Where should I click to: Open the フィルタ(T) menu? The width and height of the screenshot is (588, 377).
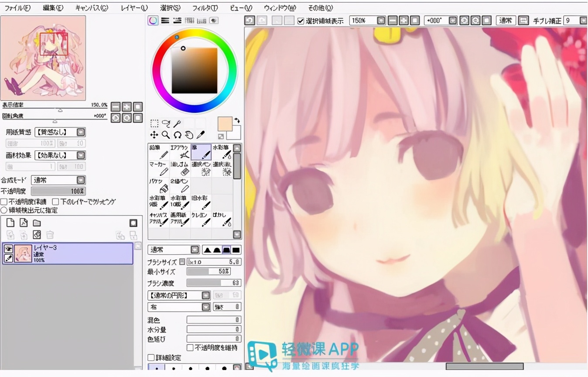click(205, 8)
